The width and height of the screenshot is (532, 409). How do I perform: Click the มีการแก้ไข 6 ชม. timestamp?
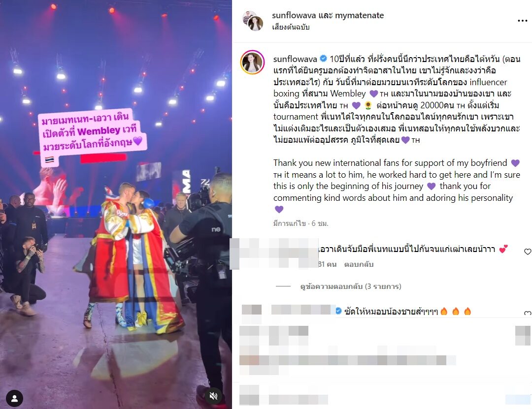[x=300, y=223]
